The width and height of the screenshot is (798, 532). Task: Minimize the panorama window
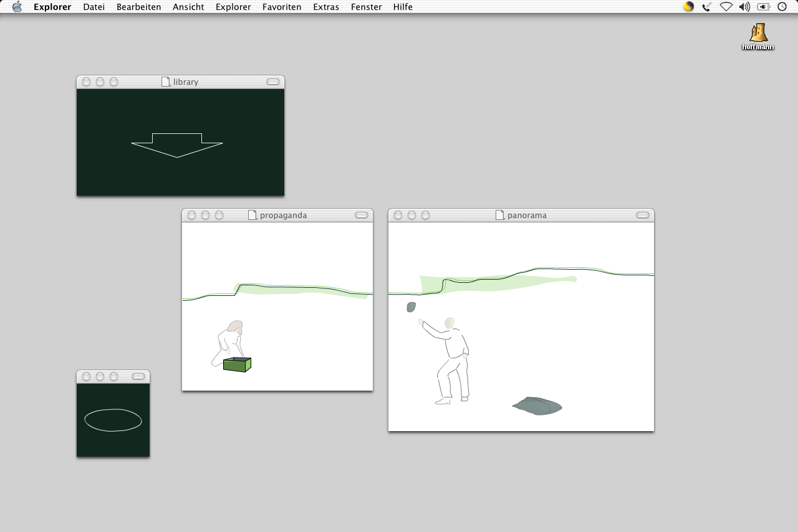tap(411, 215)
